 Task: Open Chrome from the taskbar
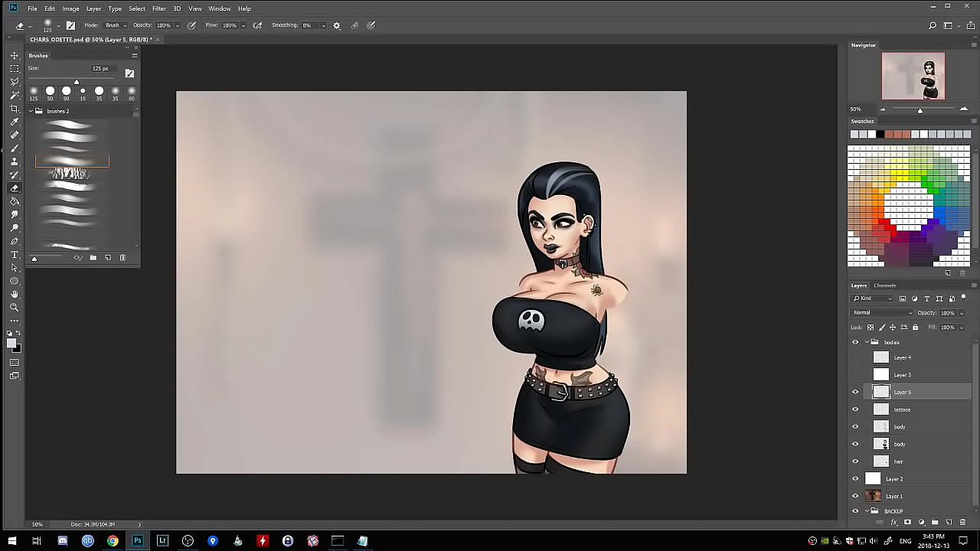[x=113, y=541]
